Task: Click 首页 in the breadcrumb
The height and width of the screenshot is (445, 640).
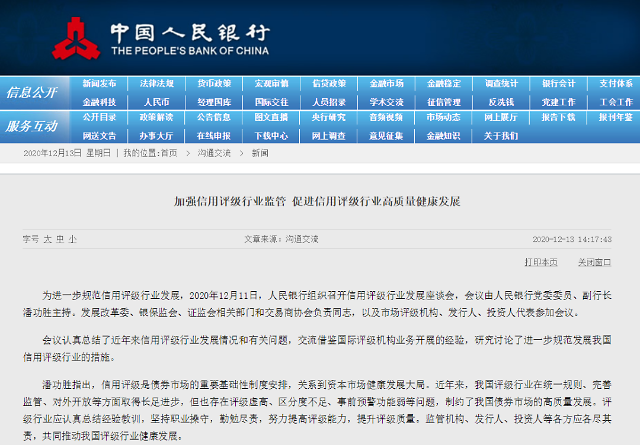Action: [169, 154]
